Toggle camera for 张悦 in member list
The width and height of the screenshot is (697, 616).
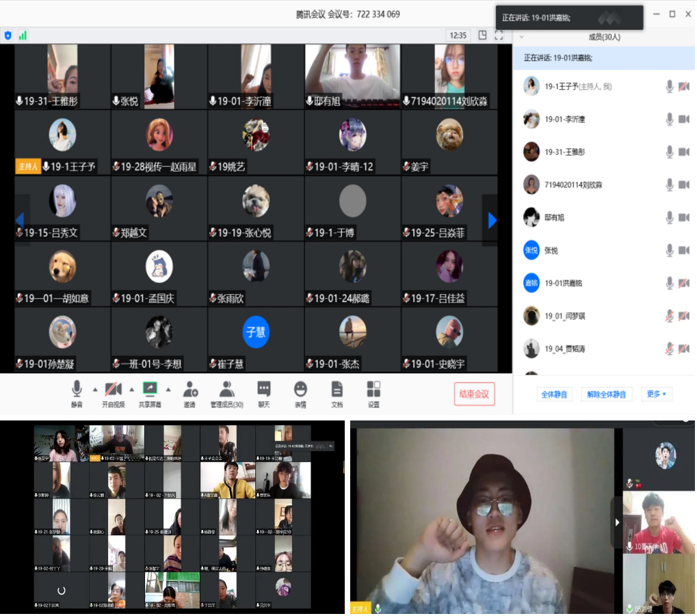tap(683, 251)
